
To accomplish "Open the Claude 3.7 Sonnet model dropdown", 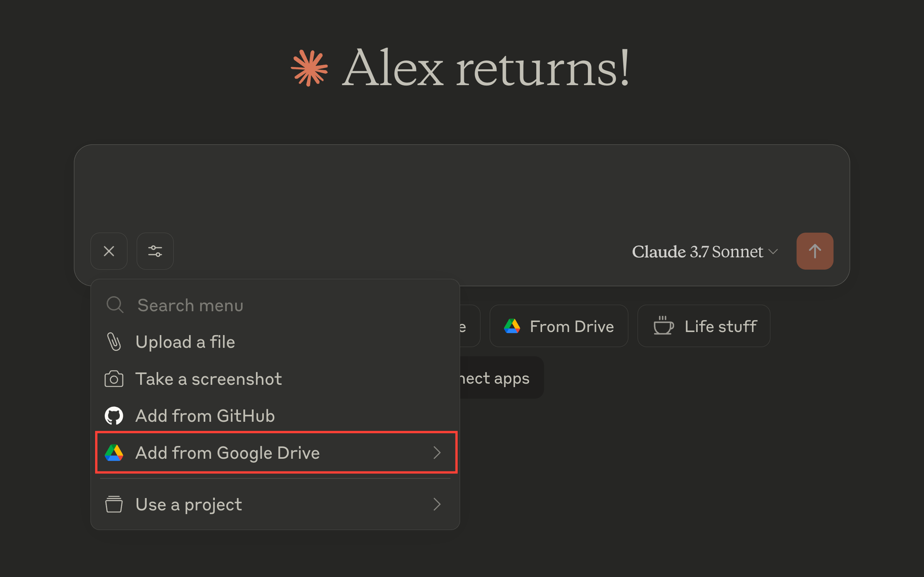I will 705,252.
